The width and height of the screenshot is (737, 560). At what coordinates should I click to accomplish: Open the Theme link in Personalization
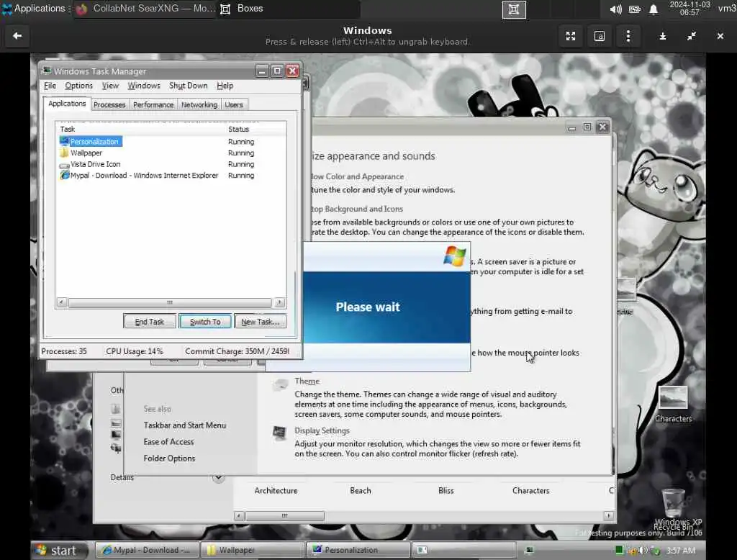tap(307, 381)
